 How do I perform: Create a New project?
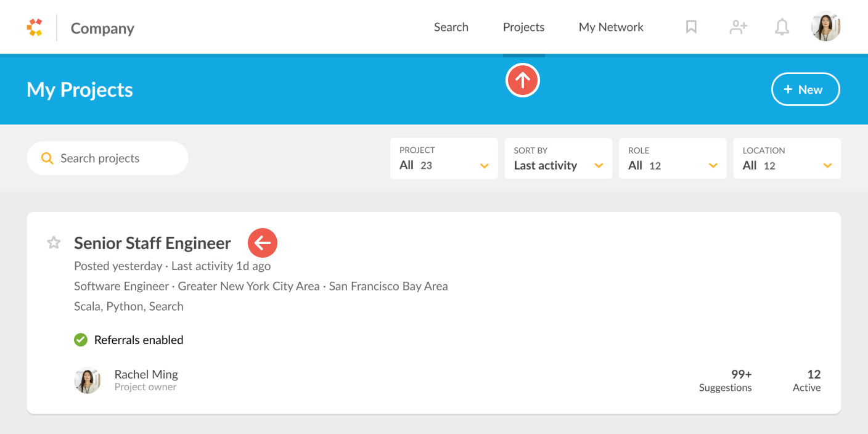pyautogui.click(x=806, y=89)
